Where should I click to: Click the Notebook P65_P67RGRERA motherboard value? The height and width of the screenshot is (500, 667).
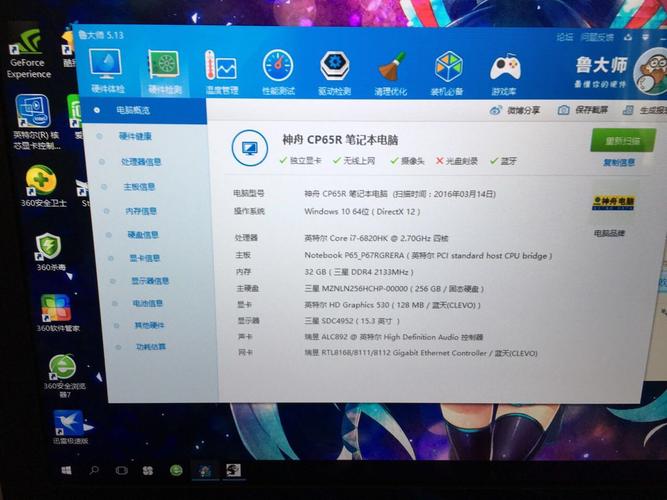point(428,256)
